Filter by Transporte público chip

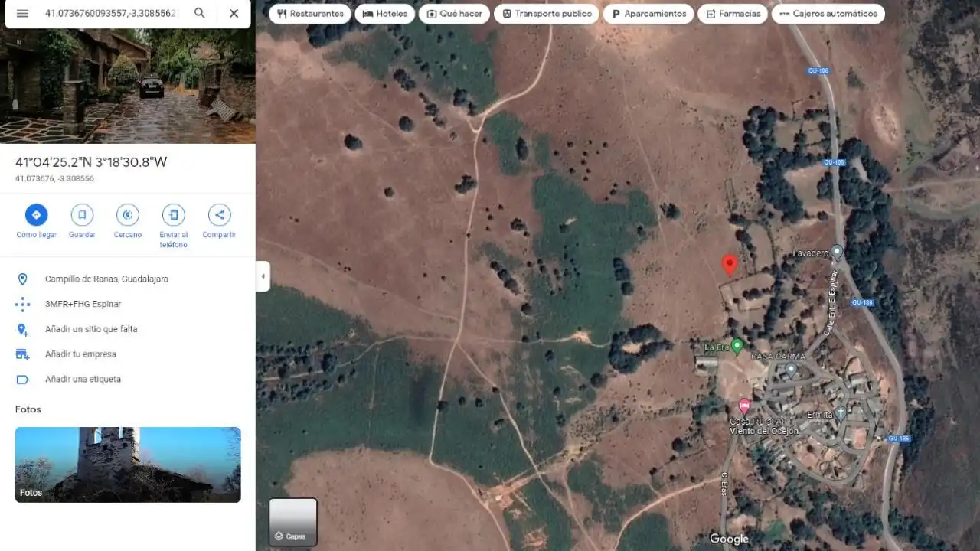(x=547, y=14)
